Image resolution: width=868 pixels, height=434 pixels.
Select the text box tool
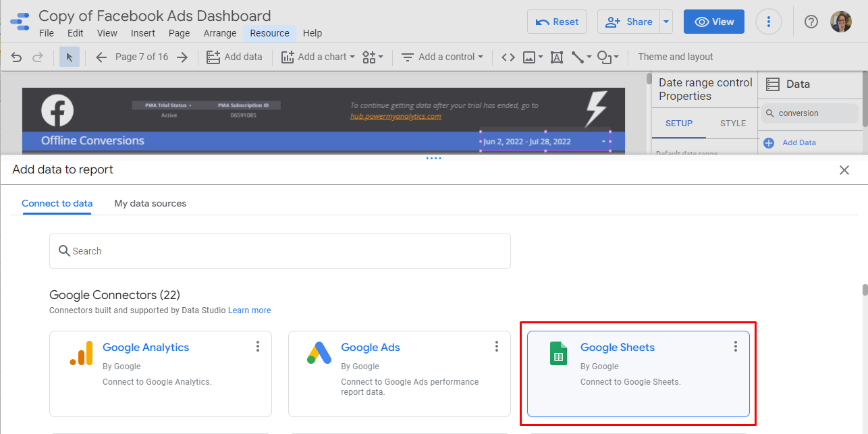point(557,57)
